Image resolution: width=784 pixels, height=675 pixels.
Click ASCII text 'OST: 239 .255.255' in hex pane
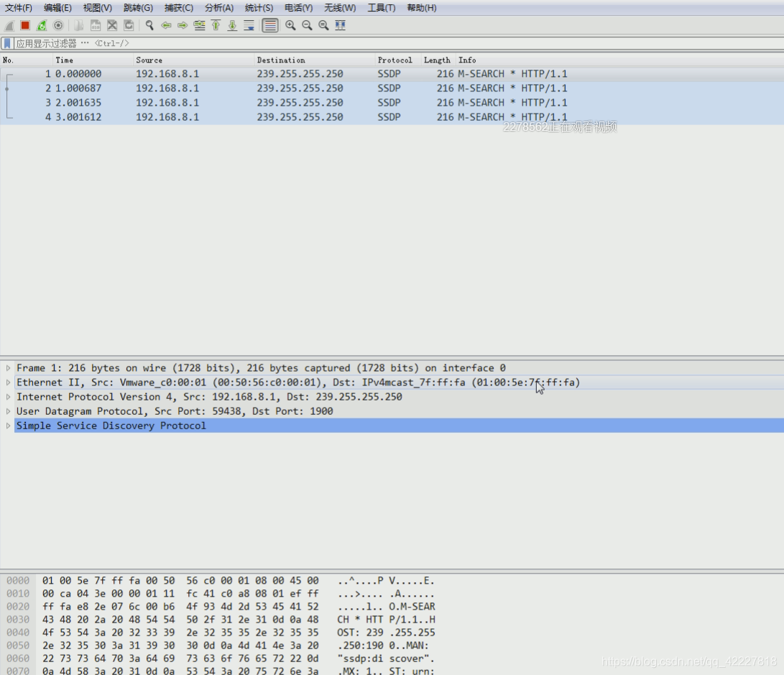click(x=386, y=633)
